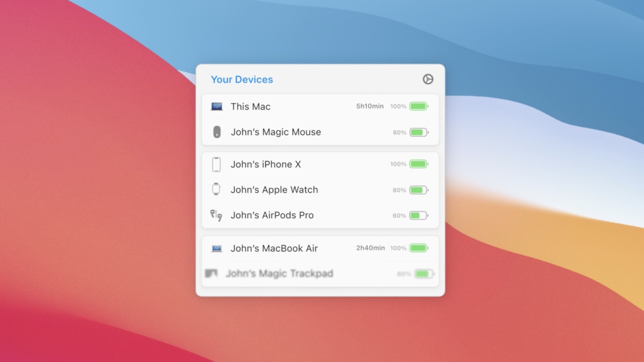Screen dimensions: 644x362
Task: Click the iPhone X 100% value
Action: tap(398, 164)
